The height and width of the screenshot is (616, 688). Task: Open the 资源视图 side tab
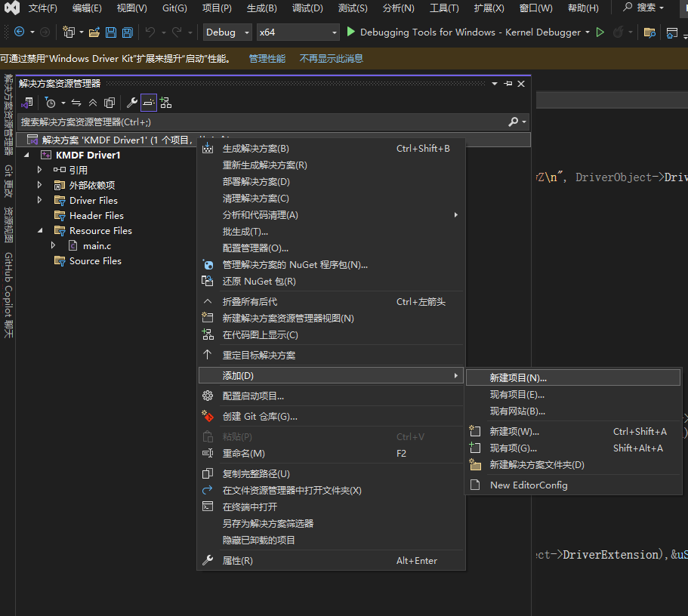tap(8, 225)
